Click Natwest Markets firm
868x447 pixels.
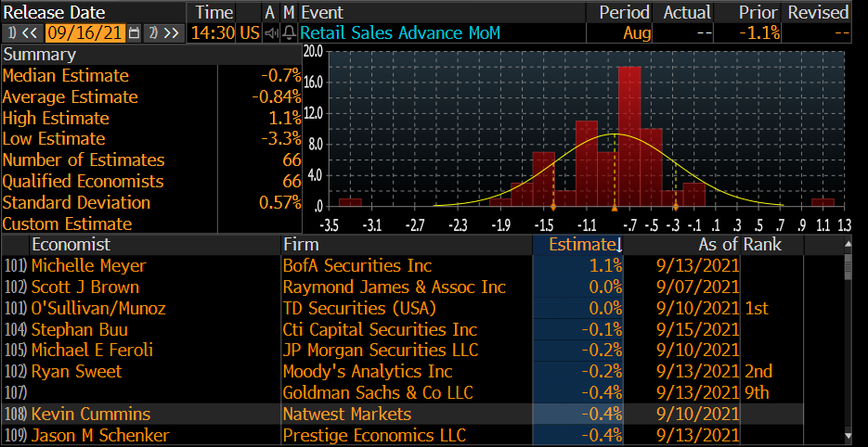(x=347, y=414)
